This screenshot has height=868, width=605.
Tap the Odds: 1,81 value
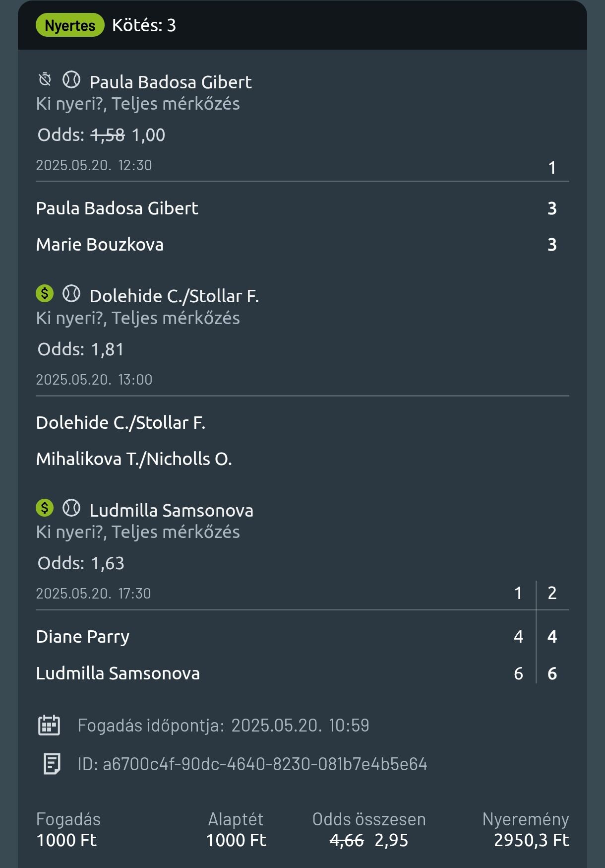(108, 349)
